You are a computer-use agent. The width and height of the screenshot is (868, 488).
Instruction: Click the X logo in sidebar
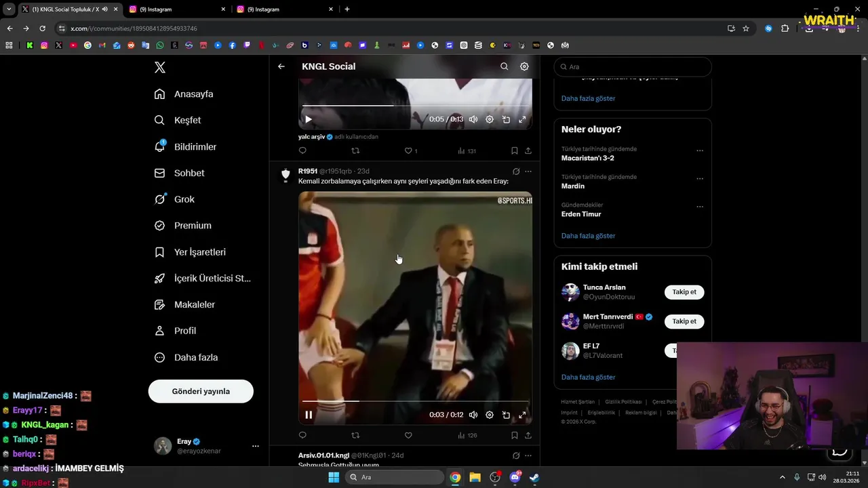(159, 67)
